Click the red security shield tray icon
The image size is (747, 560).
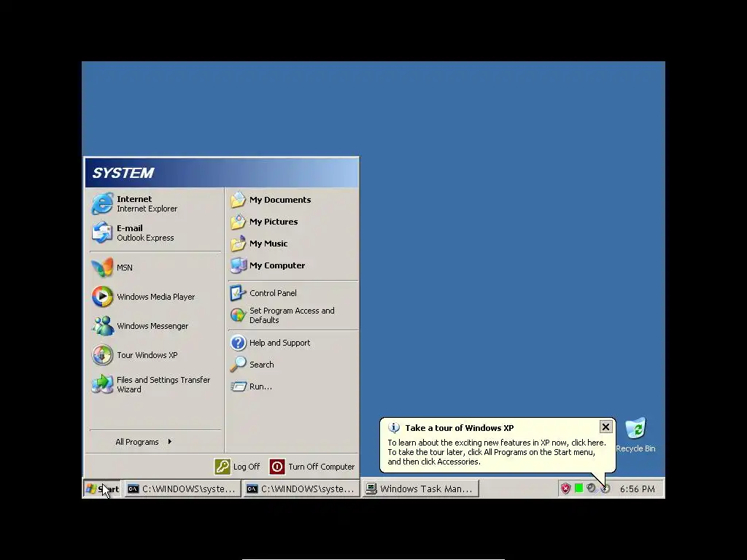(565, 489)
